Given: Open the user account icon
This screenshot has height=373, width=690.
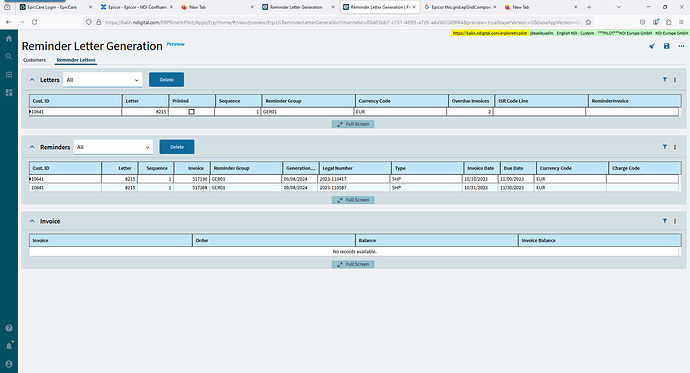Looking at the screenshot, I should [9, 364].
